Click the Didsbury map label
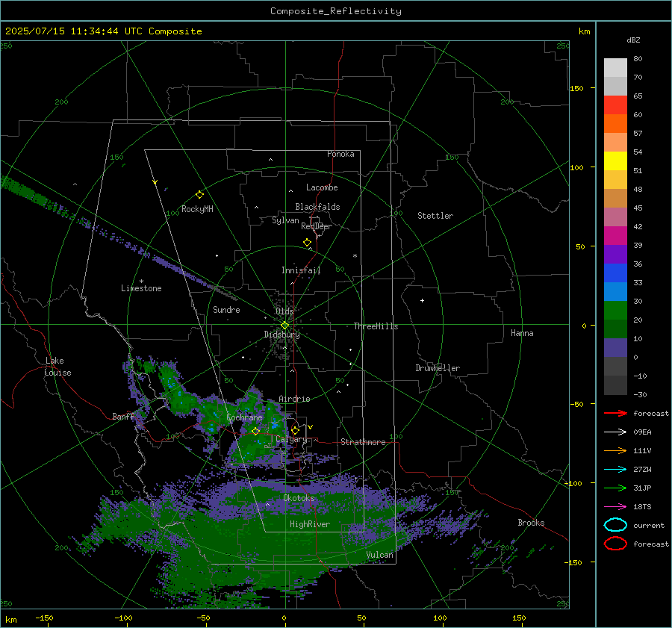The height and width of the screenshot is (628, 672). 281,335
